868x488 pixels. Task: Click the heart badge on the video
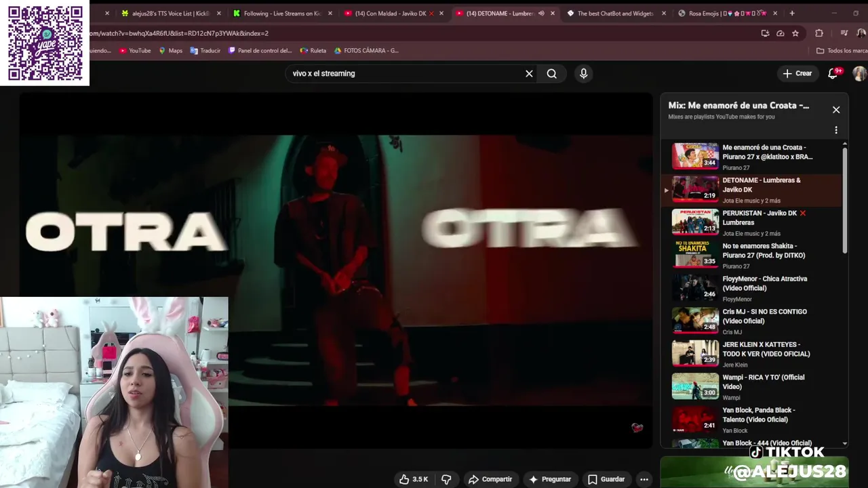pyautogui.click(x=637, y=427)
